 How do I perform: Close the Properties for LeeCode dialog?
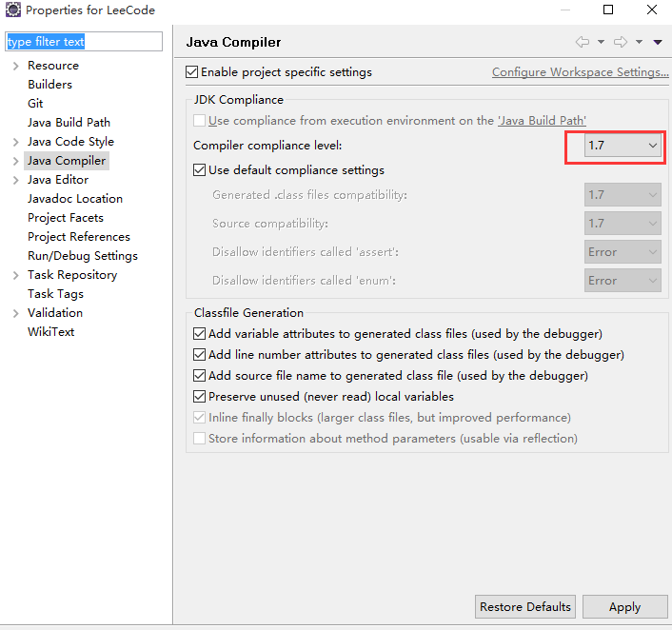click(652, 10)
